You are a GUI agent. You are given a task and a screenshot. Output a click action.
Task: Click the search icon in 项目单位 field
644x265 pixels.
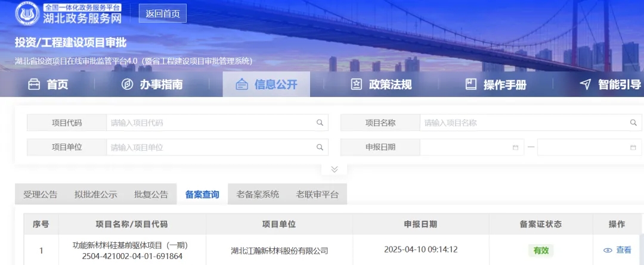point(320,147)
